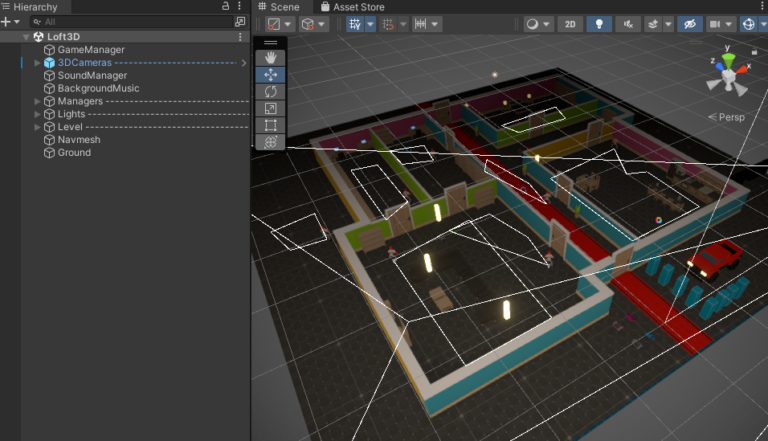Select the Rotate tool
Screen dimensions: 768x441
[271, 92]
